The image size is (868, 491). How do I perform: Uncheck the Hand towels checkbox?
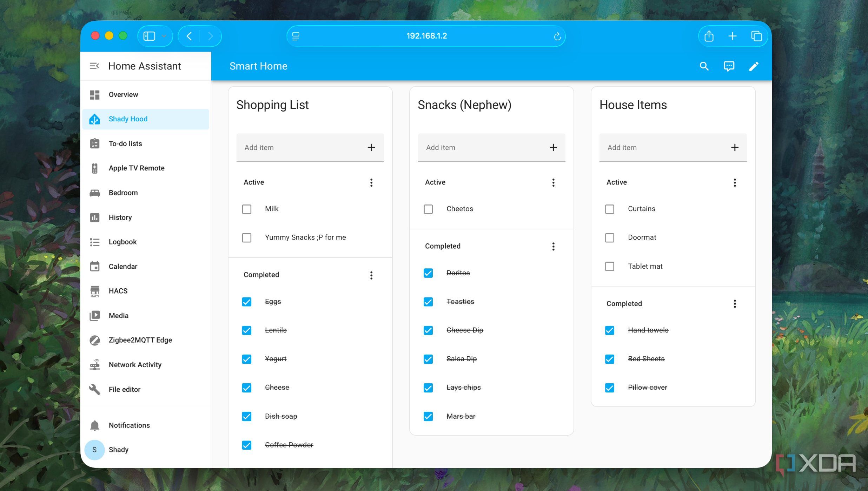click(609, 330)
